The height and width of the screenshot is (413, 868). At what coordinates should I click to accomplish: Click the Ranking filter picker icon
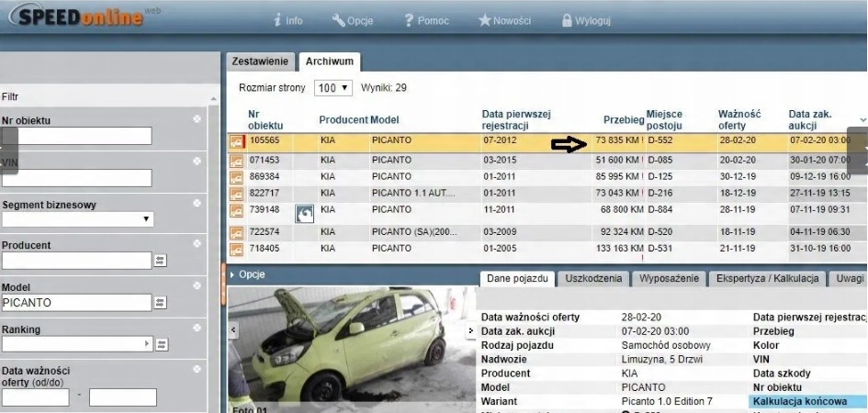point(161,345)
